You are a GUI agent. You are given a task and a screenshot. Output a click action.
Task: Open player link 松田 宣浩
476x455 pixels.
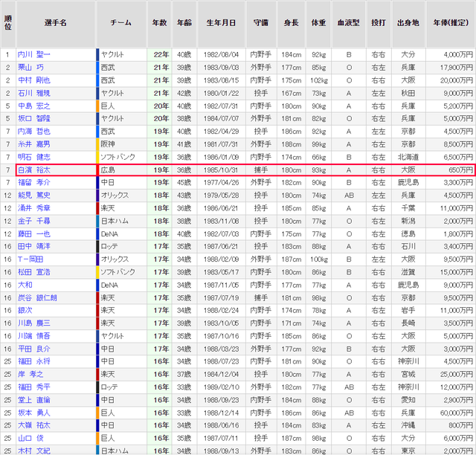34,272
